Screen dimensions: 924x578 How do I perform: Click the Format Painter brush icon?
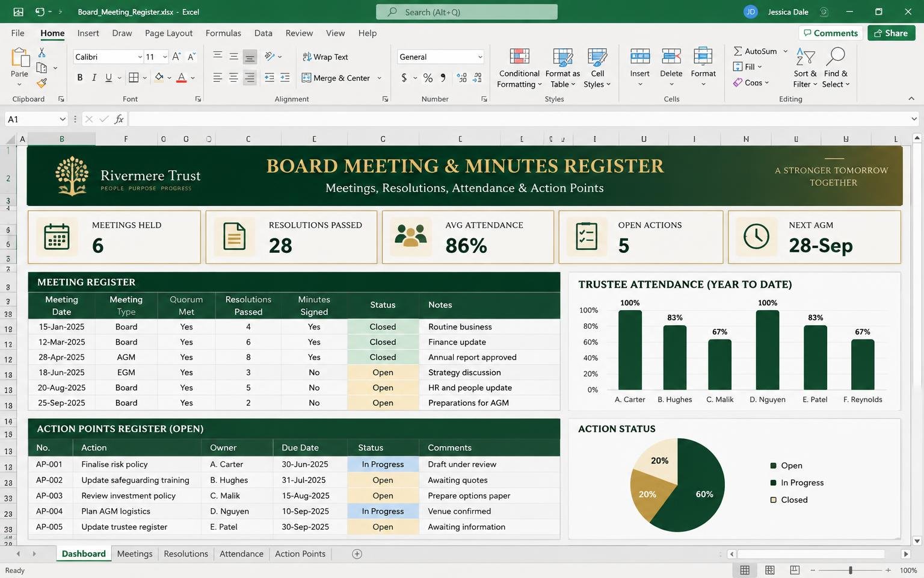42,83
